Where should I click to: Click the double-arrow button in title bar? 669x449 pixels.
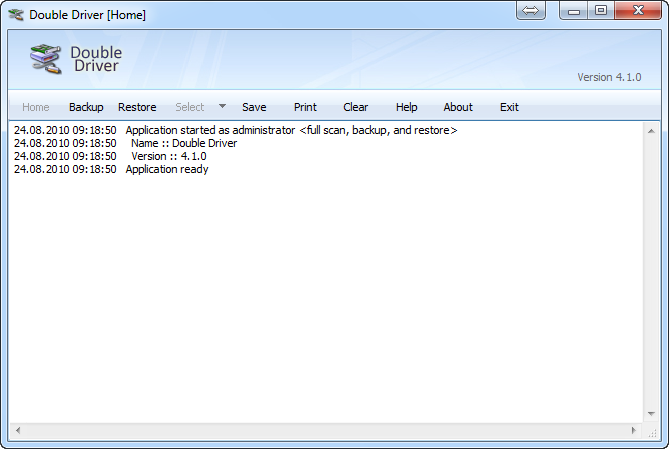(x=531, y=10)
